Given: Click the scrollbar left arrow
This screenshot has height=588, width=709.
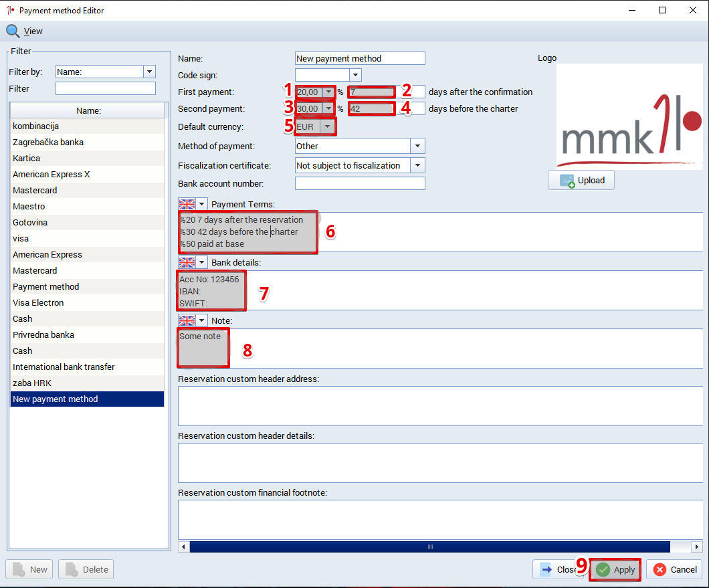Looking at the screenshot, I should click(183, 547).
